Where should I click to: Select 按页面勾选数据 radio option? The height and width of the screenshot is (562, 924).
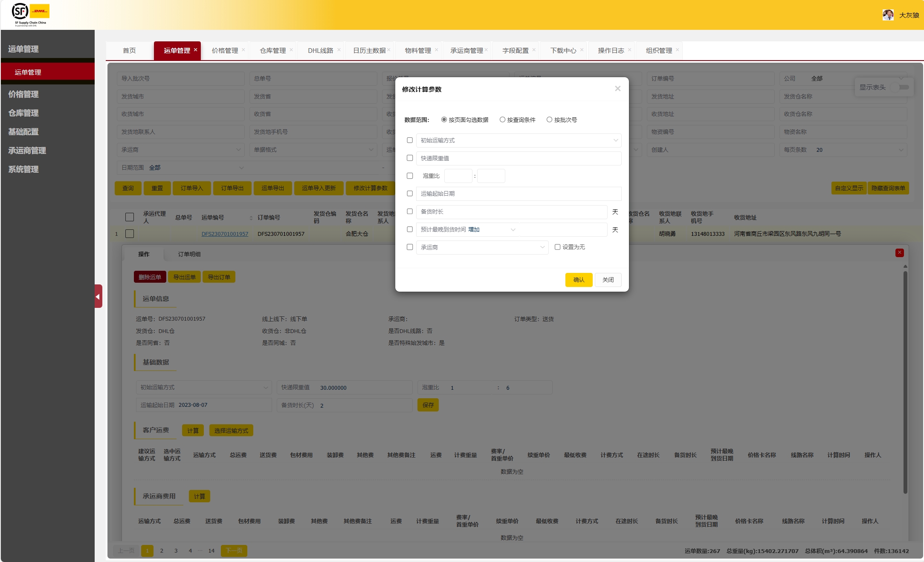click(444, 120)
